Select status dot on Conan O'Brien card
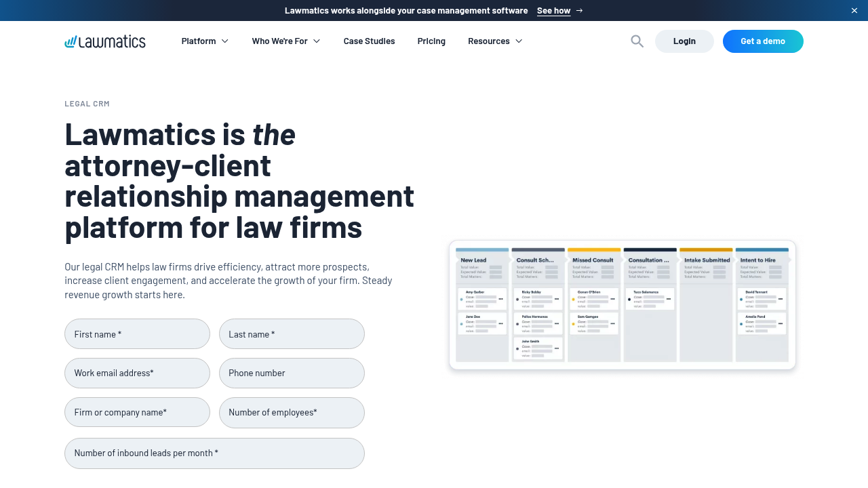868x488 pixels. coord(573,299)
